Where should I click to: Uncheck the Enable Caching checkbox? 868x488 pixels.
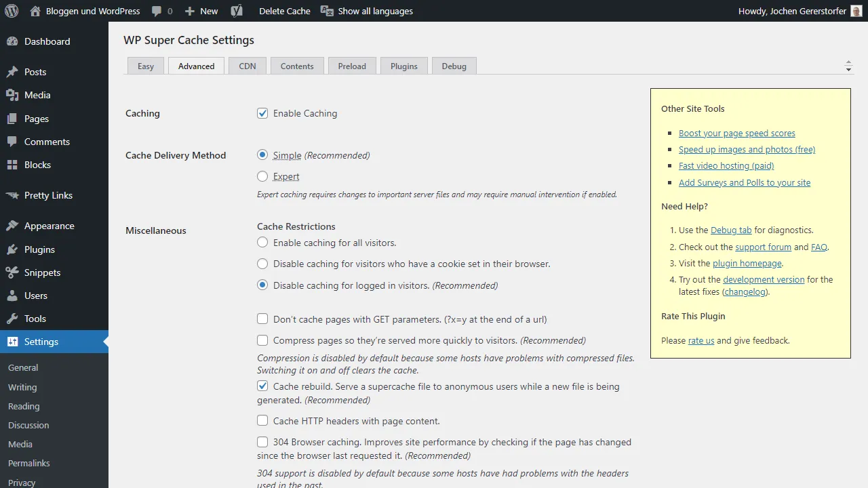pos(262,113)
